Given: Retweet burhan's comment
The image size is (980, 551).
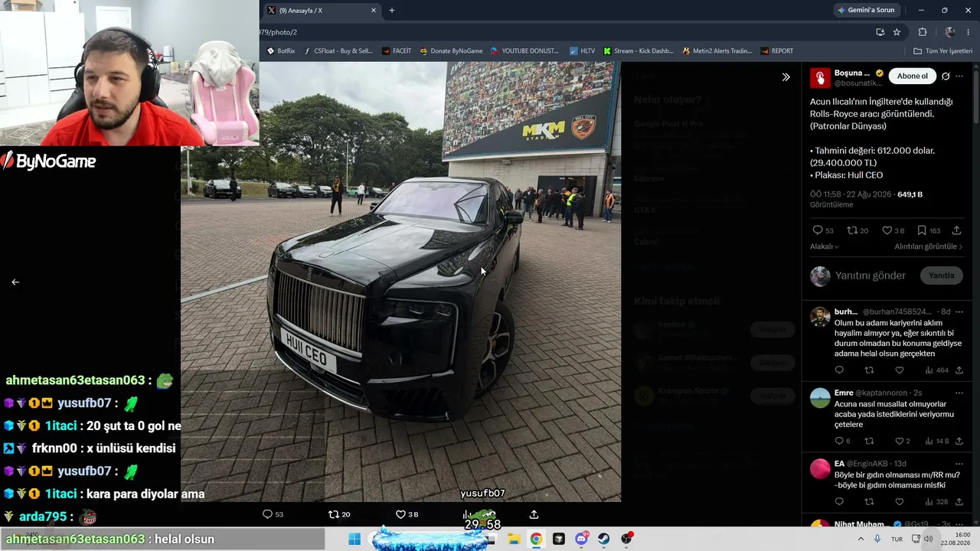Looking at the screenshot, I should click(x=869, y=370).
